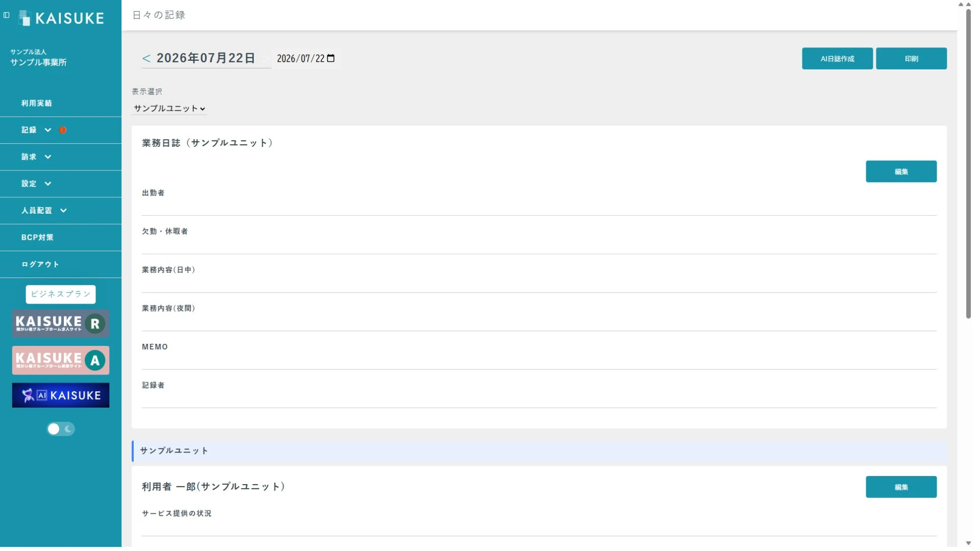
Task: Click サービス提供の状況 label
Action: point(177,514)
